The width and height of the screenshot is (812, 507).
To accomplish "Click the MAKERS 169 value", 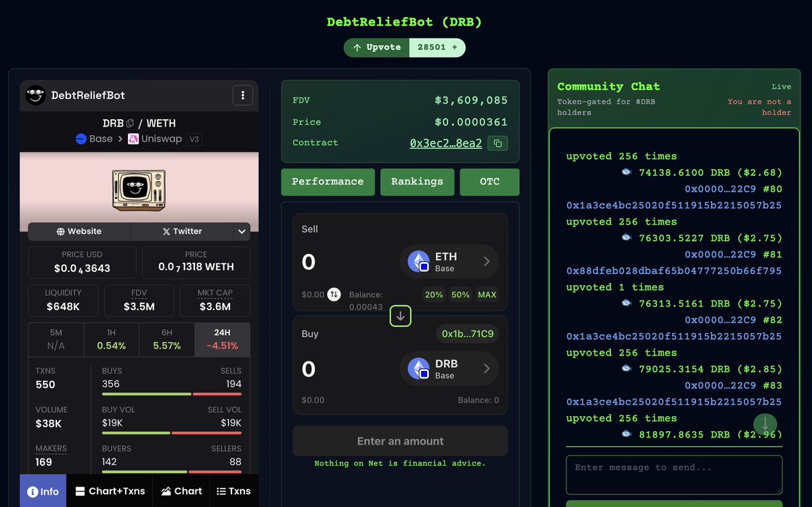I will (44, 462).
